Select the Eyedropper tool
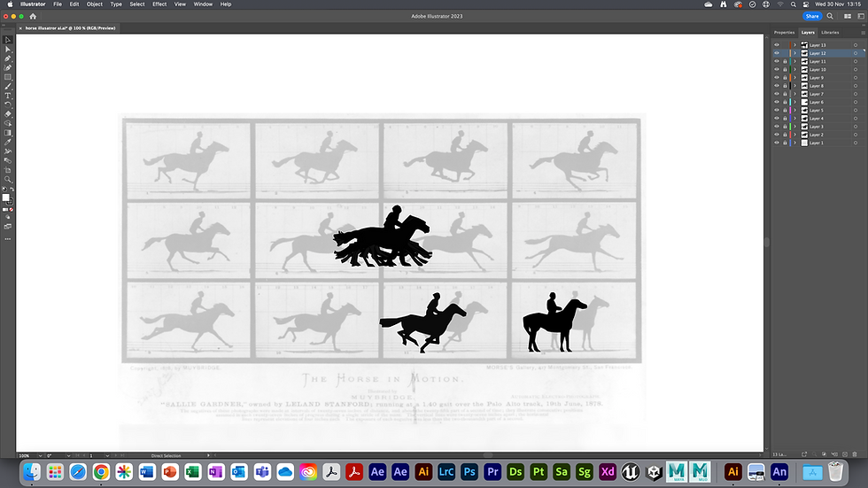Screen dimensions: 868x488 (x=8, y=143)
